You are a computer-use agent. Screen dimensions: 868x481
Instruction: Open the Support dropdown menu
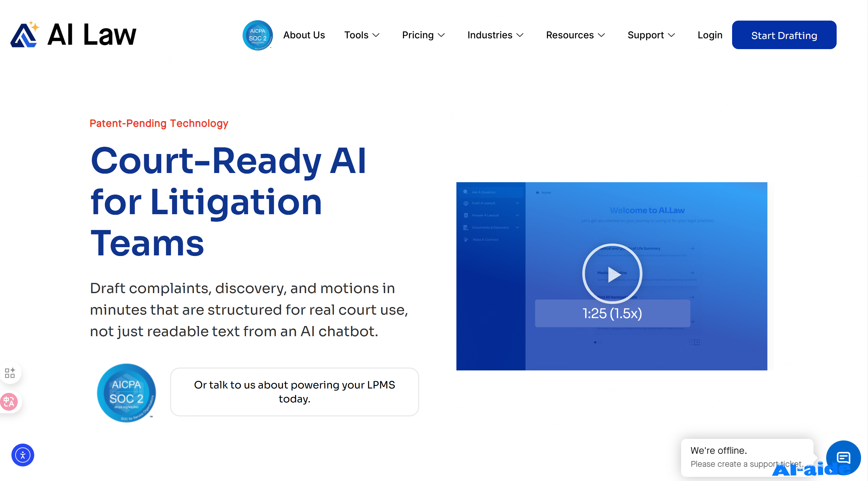pyautogui.click(x=651, y=35)
